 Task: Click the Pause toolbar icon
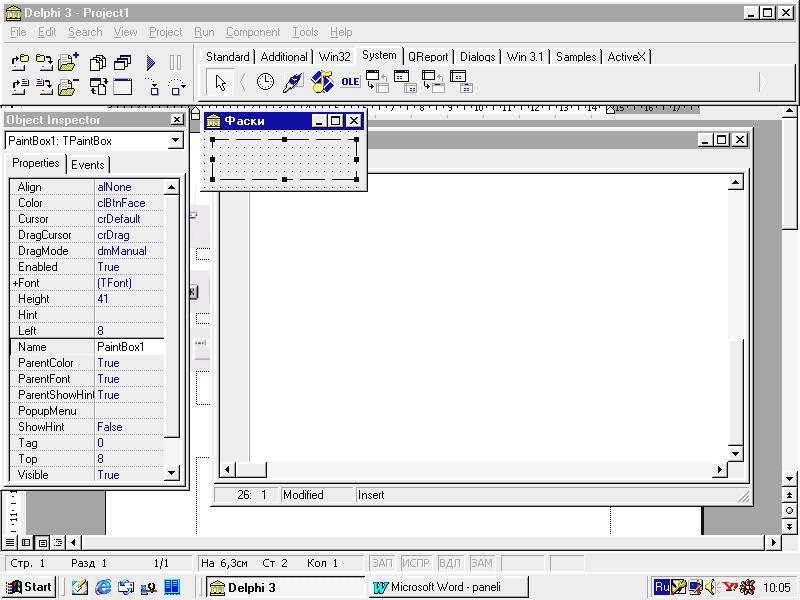tap(176, 62)
